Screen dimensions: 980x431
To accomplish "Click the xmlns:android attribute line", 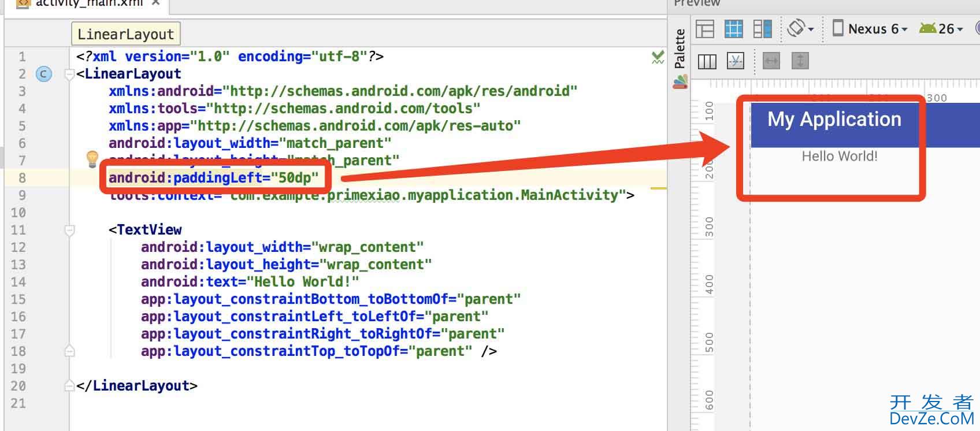I will [x=343, y=91].
